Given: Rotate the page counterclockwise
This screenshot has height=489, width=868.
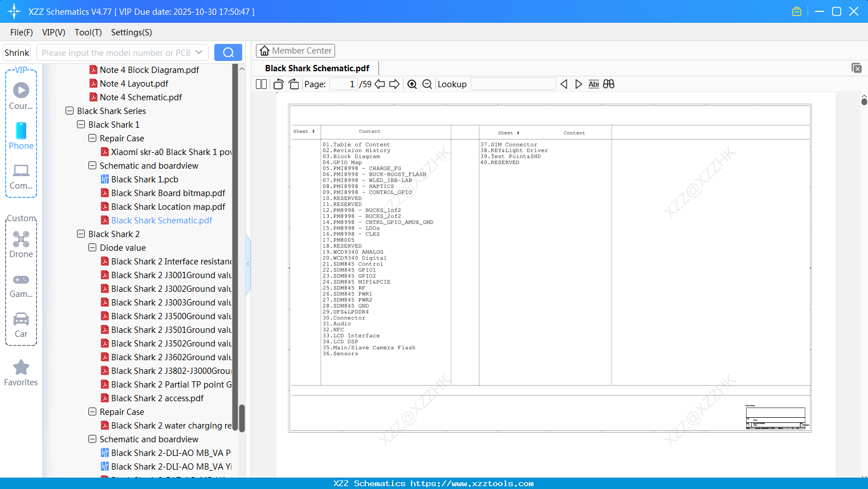Looking at the screenshot, I should 279,84.
